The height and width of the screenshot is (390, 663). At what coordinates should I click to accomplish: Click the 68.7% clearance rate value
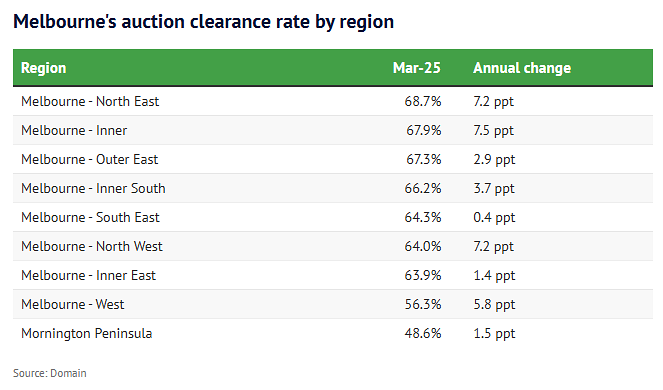(422, 102)
